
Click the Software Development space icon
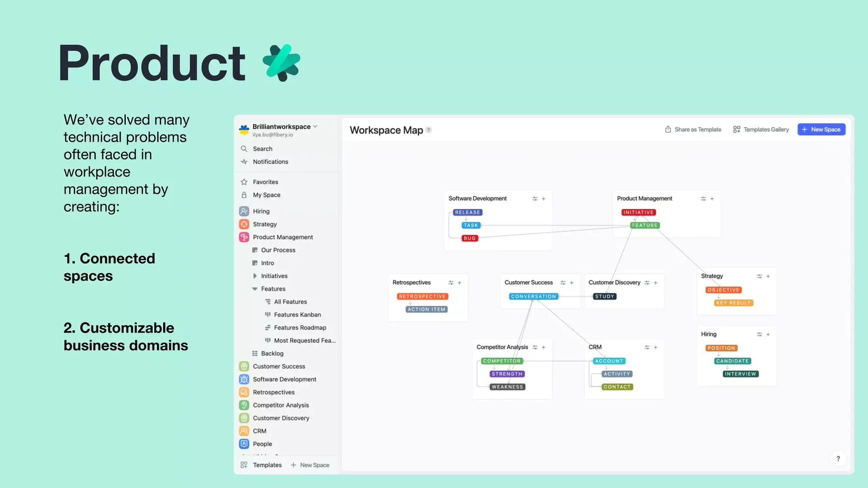244,379
